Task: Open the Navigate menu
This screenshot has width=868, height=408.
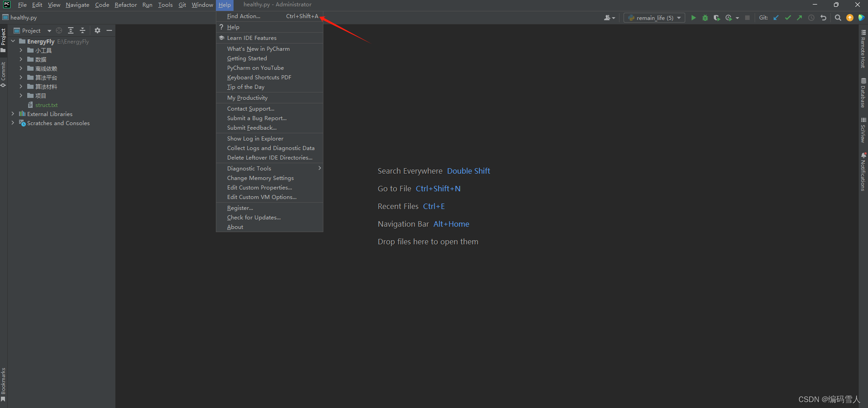Action: [x=78, y=5]
